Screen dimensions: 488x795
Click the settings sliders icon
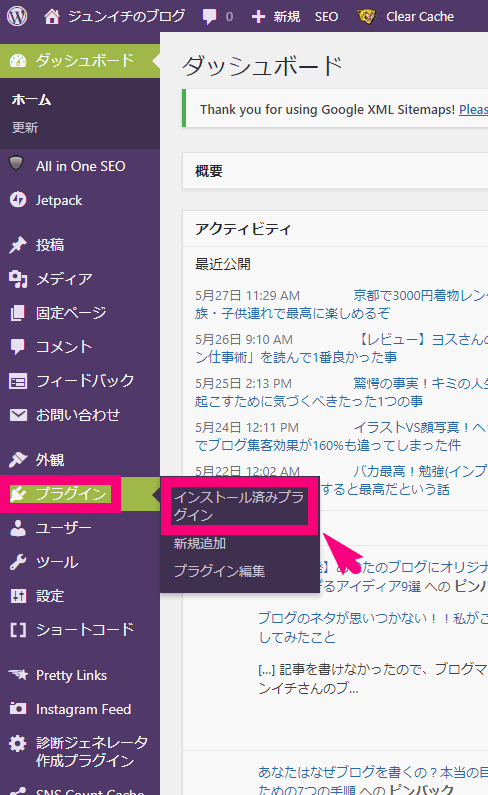(x=18, y=596)
